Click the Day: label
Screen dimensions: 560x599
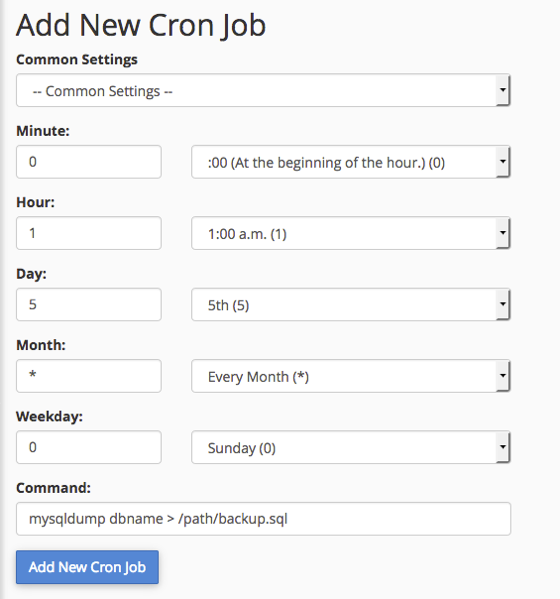[31, 274]
